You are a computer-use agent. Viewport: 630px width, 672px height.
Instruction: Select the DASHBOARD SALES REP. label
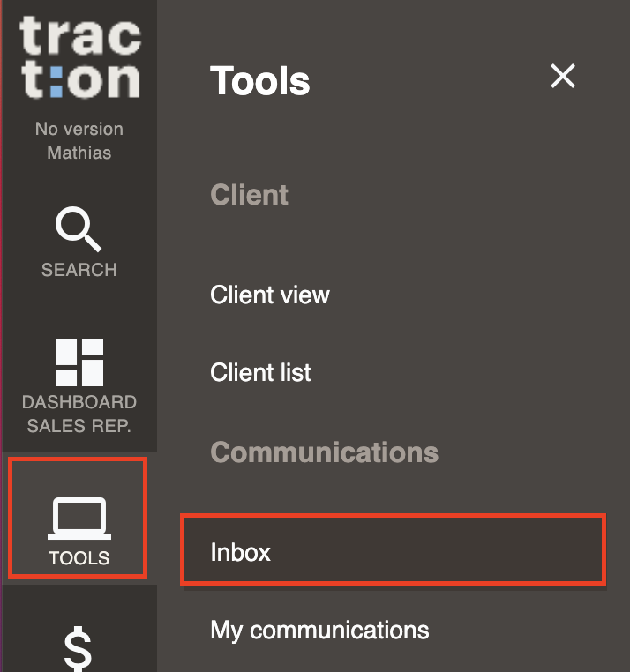(x=79, y=414)
